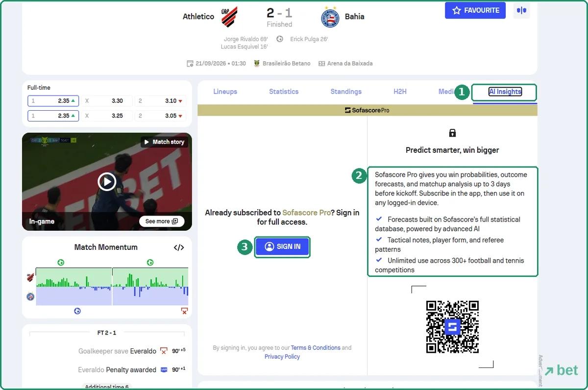This screenshot has height=390, width=588.
Task: Open the Lineups tab
Action: click(225, 92)
